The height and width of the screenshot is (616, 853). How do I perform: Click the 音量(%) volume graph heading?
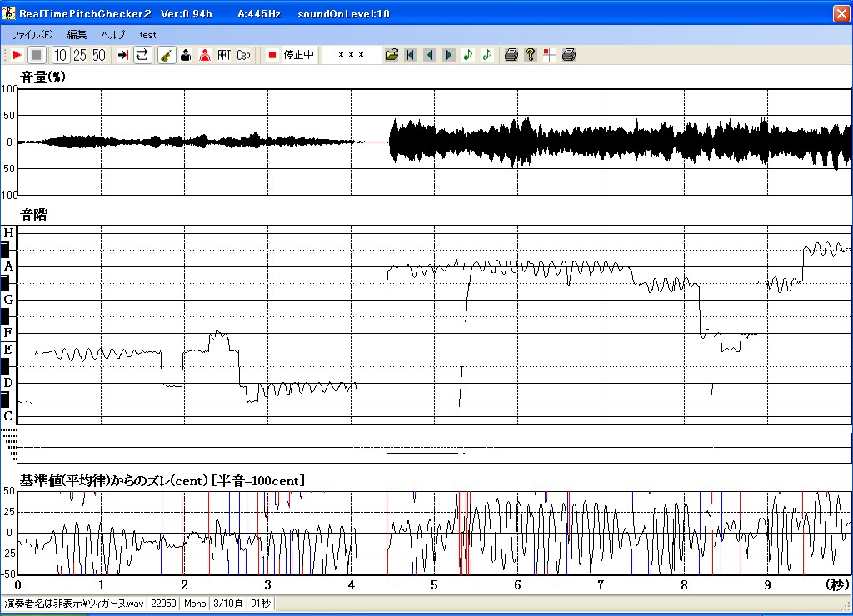coord(42,77)
